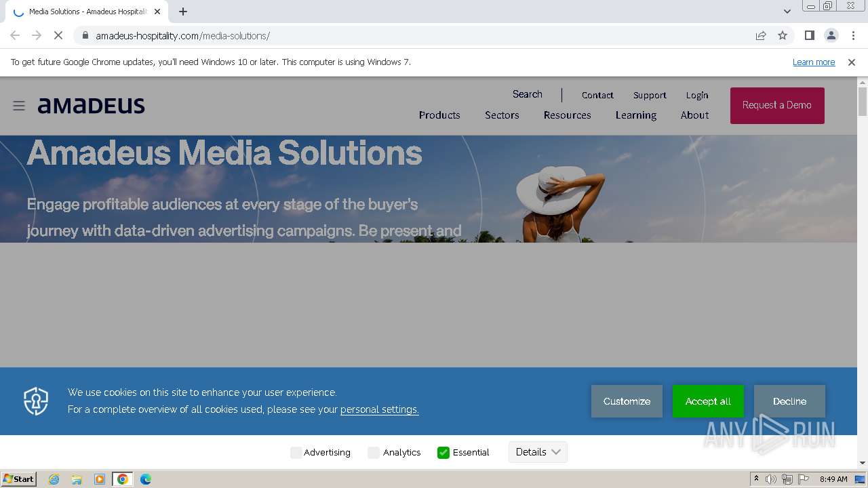Stop loading the page in Chrome toolbar
Screen dimensions: 868x488
58,36
